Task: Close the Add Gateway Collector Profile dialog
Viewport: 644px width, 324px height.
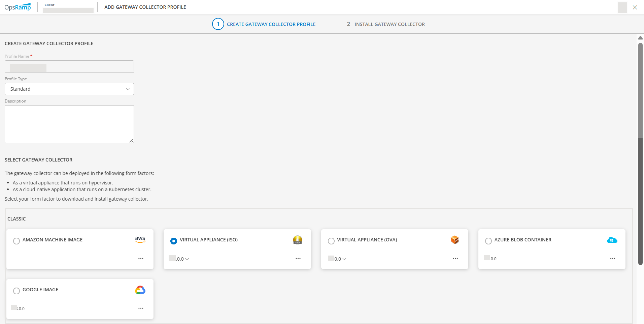Action: point(635,7)
